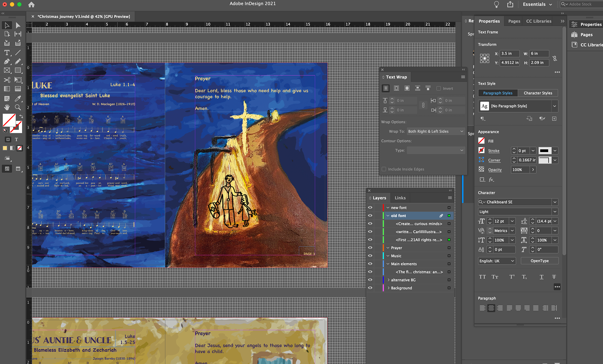Open the Share document icon
Image resolution: width=603 pixels, height=364 pixels.
pyautogui.click(x=510, y=4)
